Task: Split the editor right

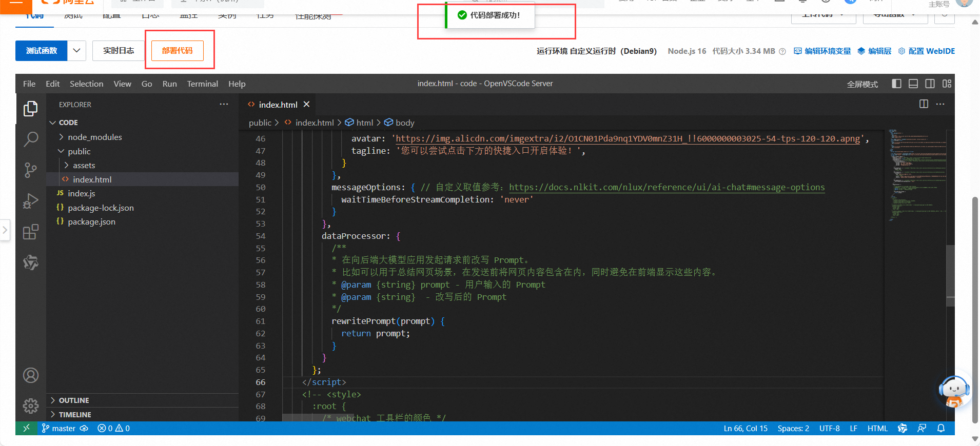Action: [x=924, y=104]
